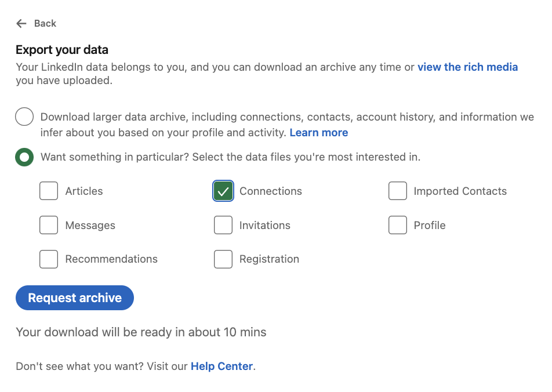Click the 'Your download will be ready' message
Image resolution: width=552 pixels, height=392 pixels.
point(141,332)
